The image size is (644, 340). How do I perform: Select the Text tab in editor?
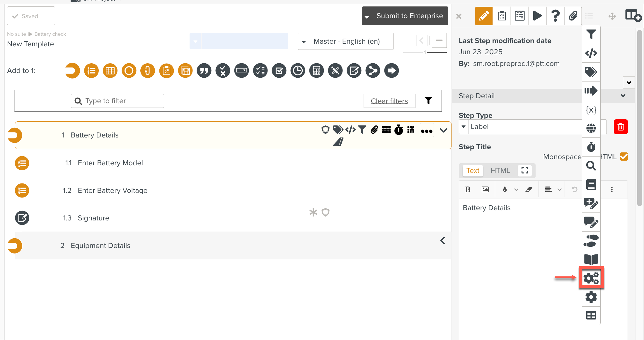[473, 171]
